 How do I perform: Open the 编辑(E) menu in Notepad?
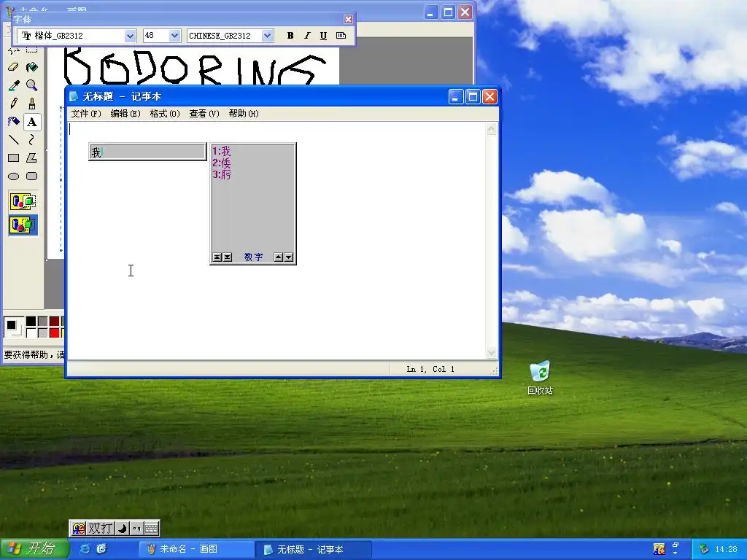(x=125, y=113)
